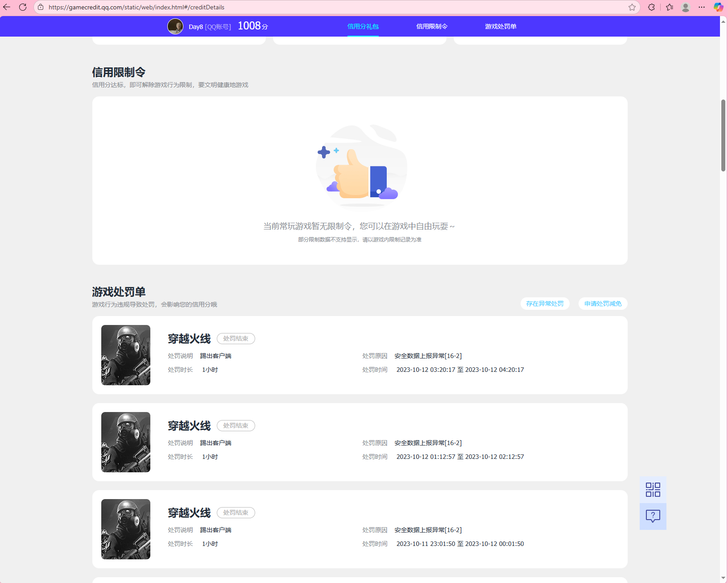View site info via the lock icon
The image size is (728, 583).
point(40,7)
